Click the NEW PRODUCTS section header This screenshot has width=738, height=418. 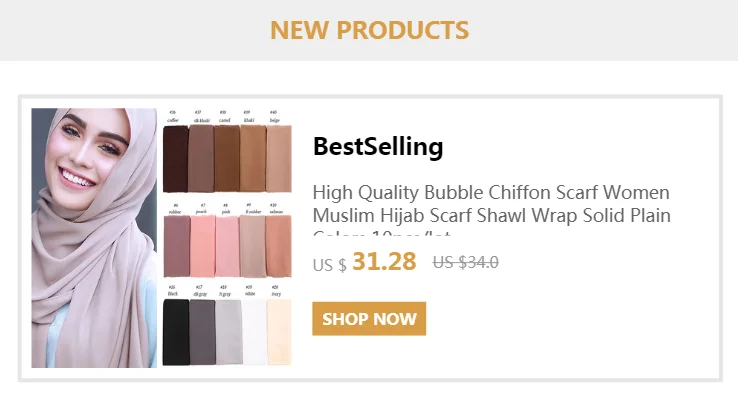[369, 30]
